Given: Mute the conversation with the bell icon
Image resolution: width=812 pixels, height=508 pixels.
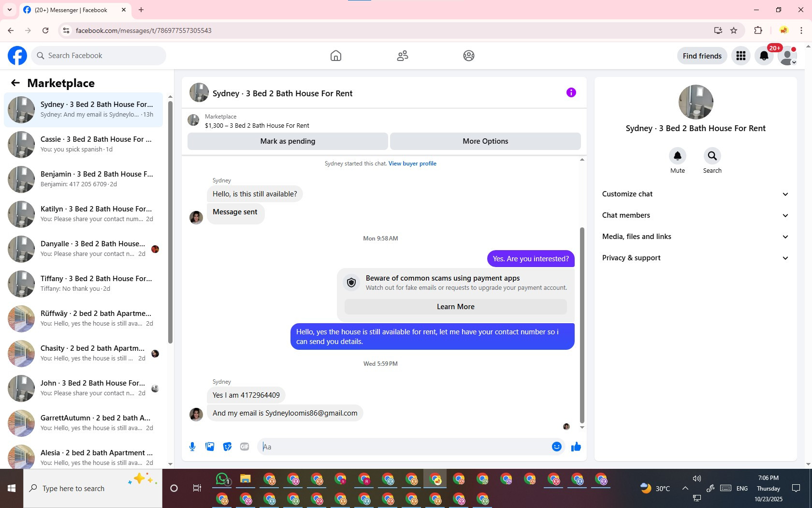Looking at the screenshot, I should (678, 156).
